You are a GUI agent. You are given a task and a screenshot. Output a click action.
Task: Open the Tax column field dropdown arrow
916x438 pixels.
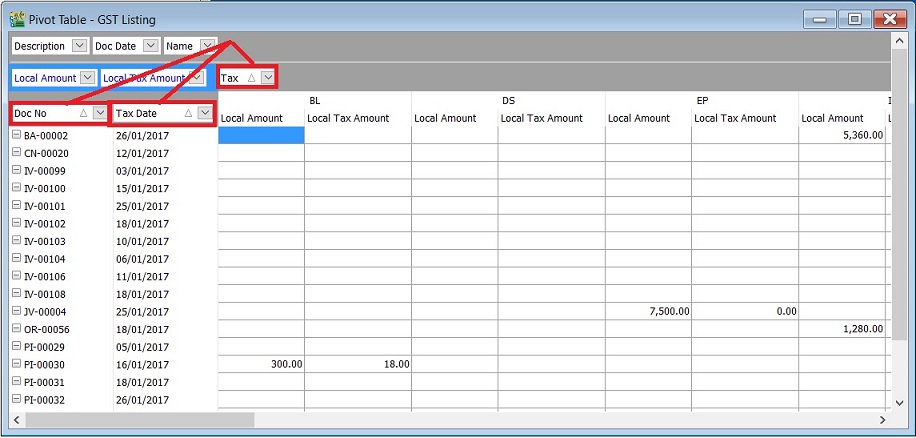pos(267,78)
